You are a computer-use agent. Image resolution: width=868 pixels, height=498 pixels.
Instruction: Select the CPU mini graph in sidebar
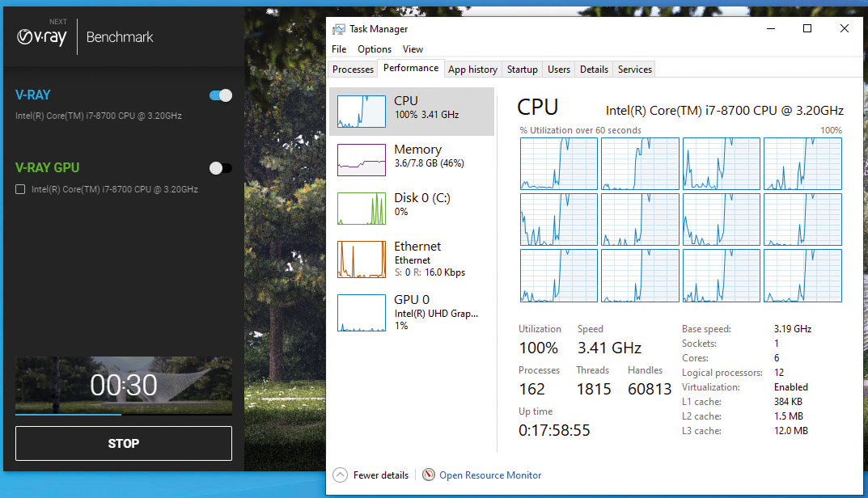pos(361,112)
